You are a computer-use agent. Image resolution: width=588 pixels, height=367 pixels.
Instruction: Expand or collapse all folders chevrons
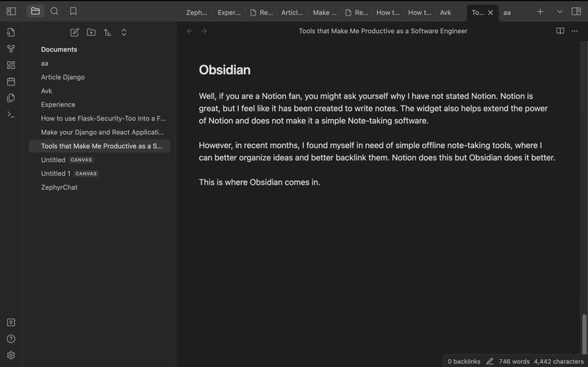123,32
